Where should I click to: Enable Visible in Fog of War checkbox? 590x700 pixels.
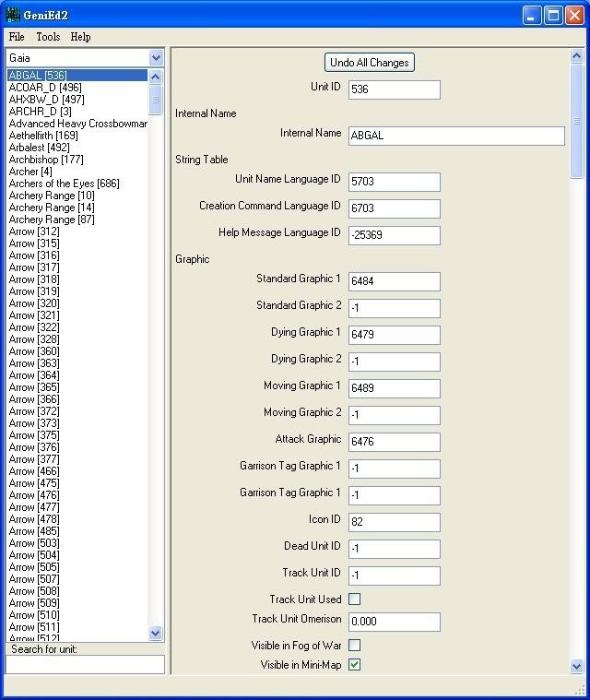(x=354, y=645)
